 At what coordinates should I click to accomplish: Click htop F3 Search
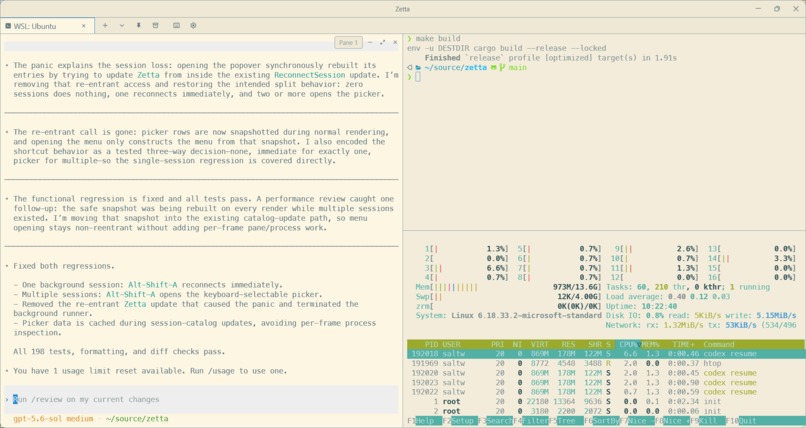pos(495,421)
